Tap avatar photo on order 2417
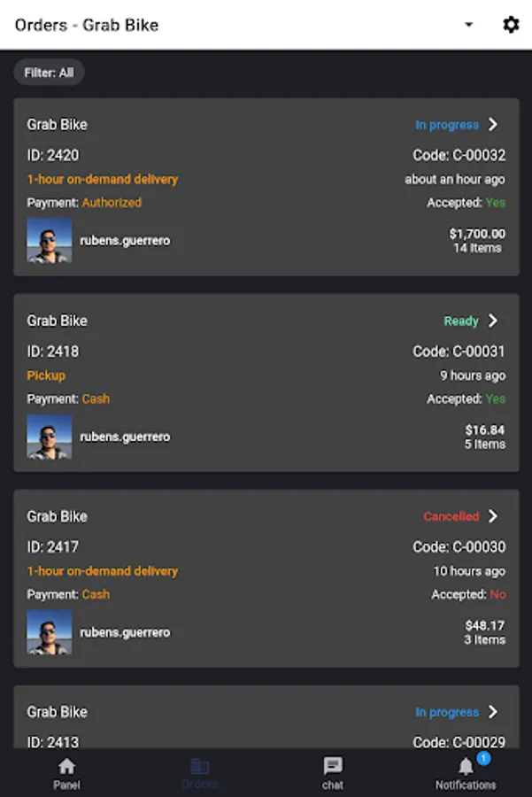The height and width of the screenshot is (797, 532). [x=50, y=632]
